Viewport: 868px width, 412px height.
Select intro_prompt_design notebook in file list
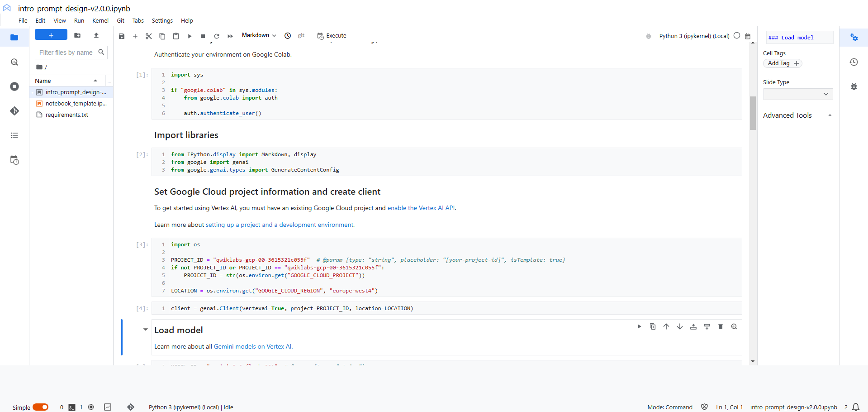[71, 92]
